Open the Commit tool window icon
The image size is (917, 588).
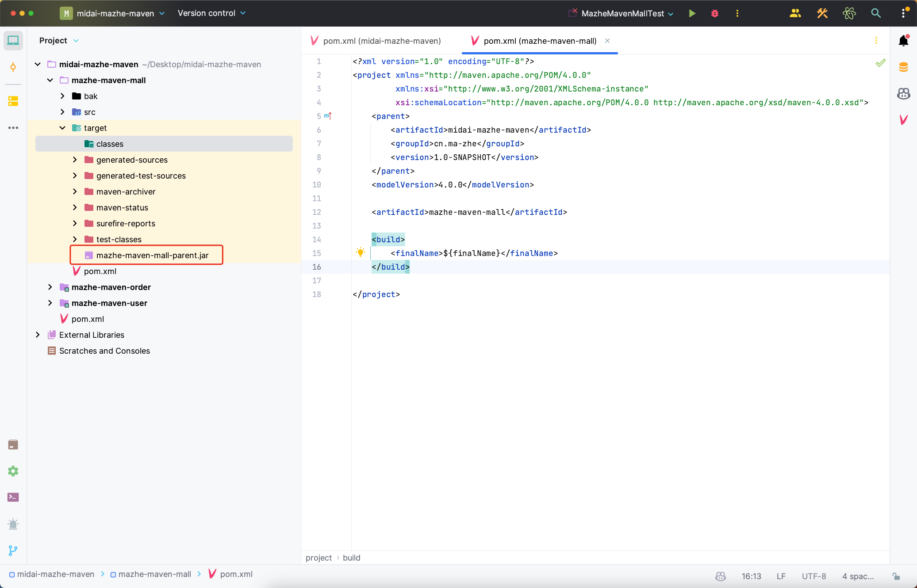tap(13, 67)
